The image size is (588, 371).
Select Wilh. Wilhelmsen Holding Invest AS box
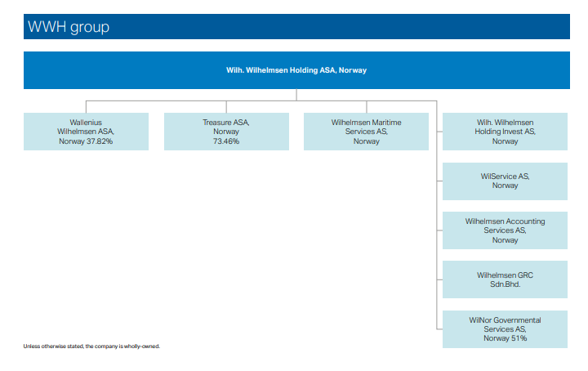(x=505, y=132)
